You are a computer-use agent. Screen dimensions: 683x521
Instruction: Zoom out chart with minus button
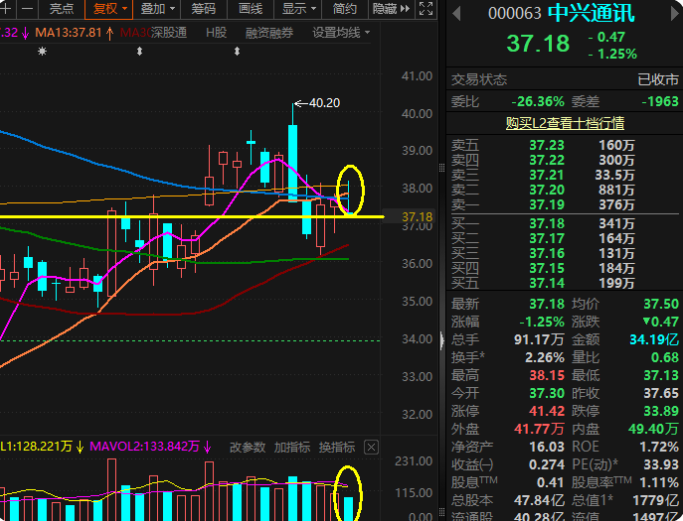tap(27, 9)
